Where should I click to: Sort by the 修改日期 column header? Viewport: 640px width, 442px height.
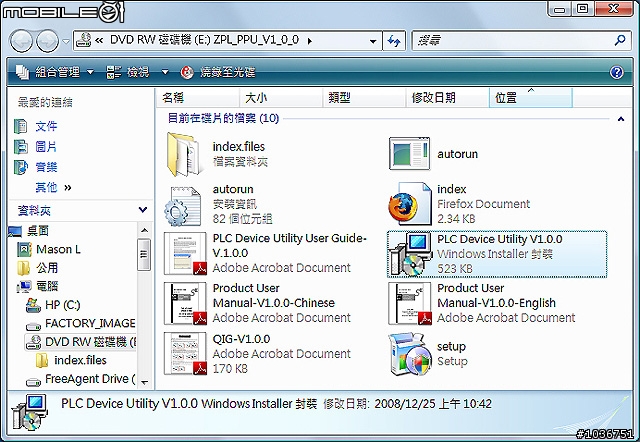click(447, 98)
